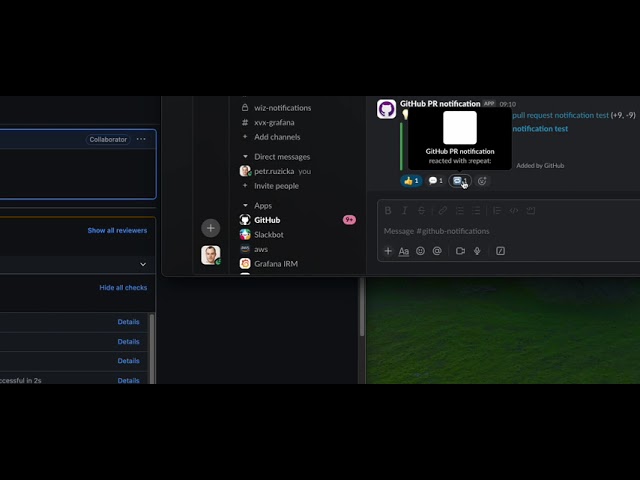Insert a link in the composer
Screen dimensions: 640x480
point(442,211)
